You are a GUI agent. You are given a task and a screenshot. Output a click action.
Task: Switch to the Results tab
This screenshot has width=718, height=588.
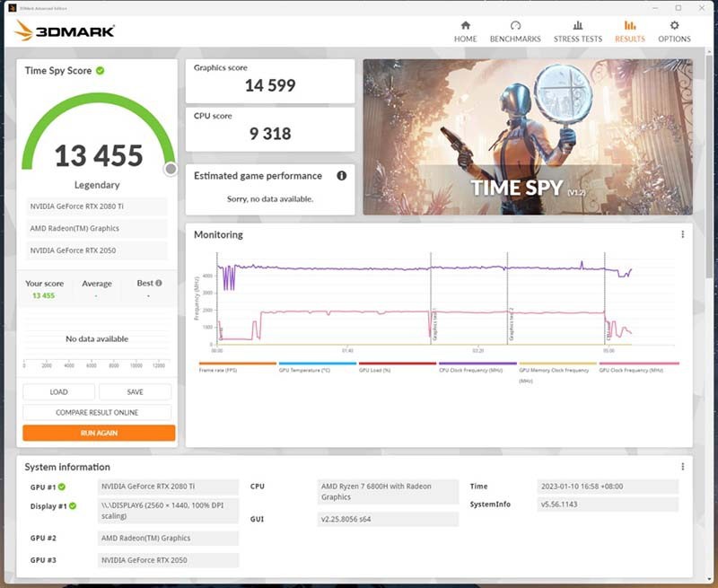pos(630,31)
